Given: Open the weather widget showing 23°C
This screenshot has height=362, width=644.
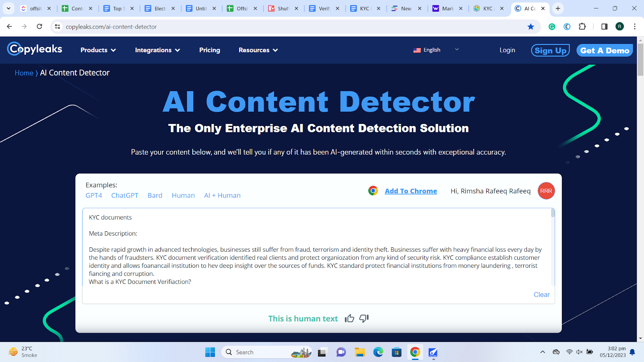Looking at the screenshot, I should [23, 352].
